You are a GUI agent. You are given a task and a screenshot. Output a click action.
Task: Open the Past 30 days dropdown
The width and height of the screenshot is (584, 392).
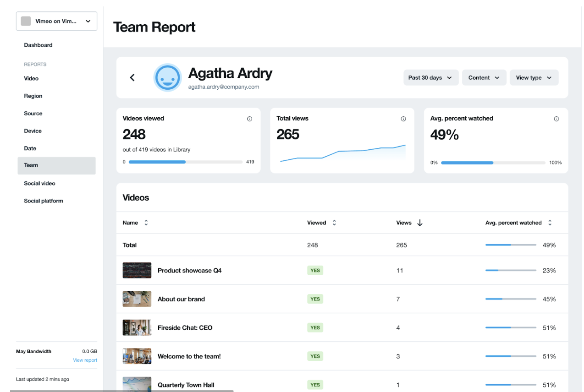[430, 78]
